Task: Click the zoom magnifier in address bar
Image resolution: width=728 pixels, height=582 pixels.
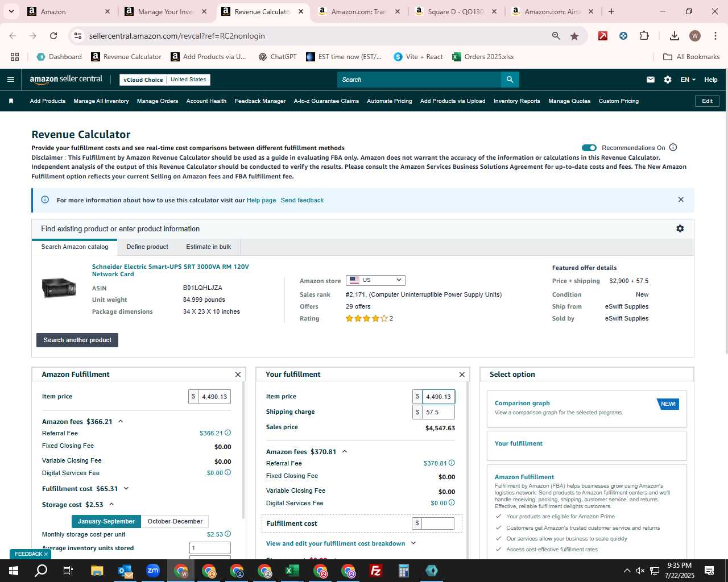Action: (x=556, y=36)
